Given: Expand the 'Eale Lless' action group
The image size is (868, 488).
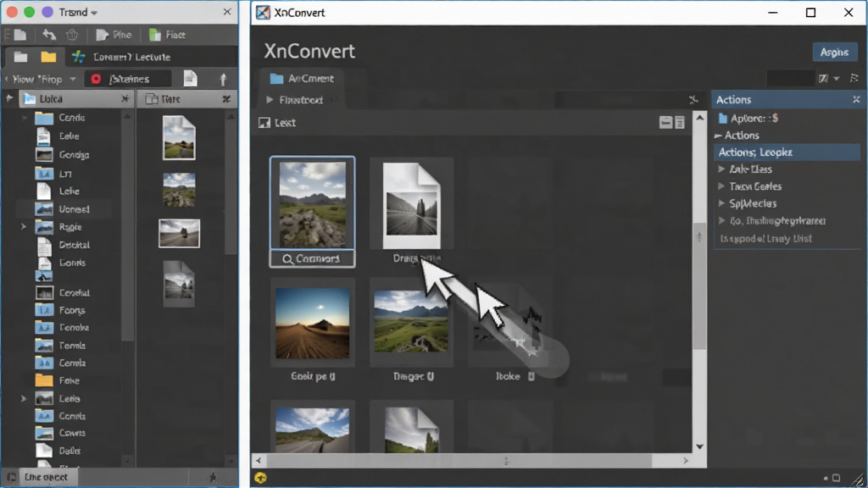Looking at the screenshot, I should point(721,169).
